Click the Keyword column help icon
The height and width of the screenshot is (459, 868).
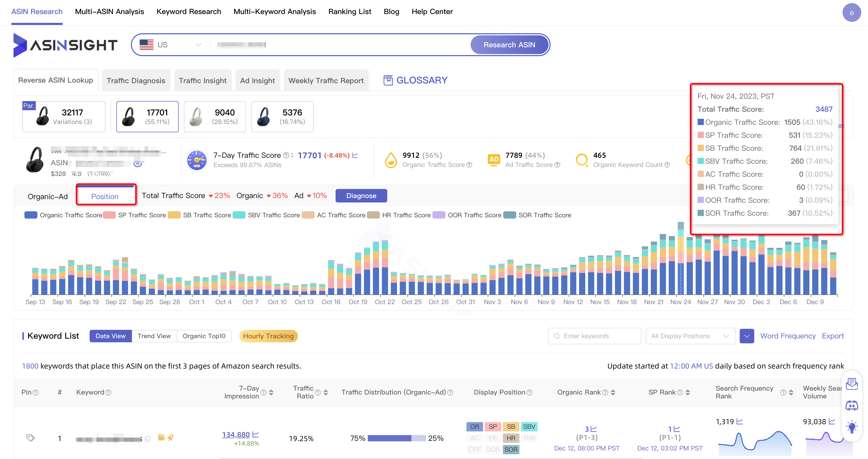tap(108, 392)
